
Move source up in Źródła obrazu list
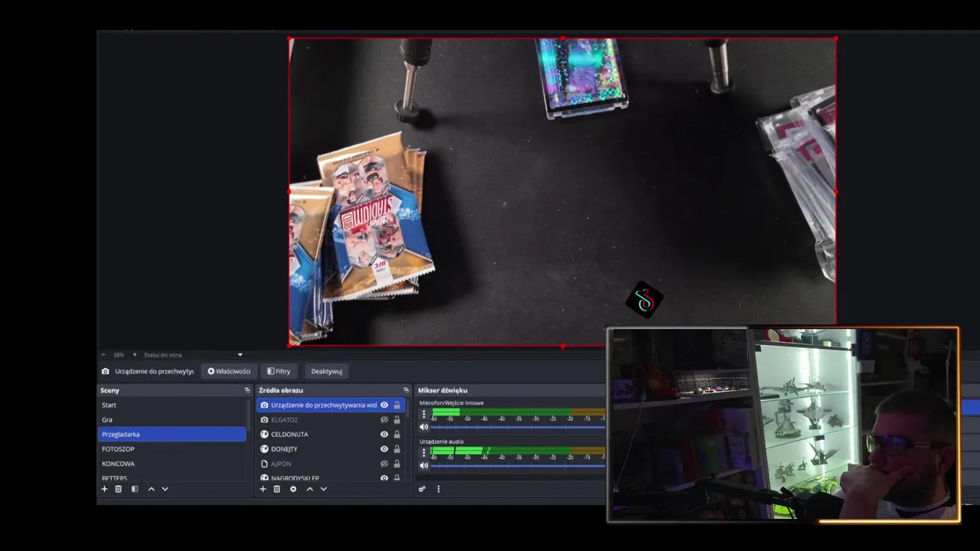click(x=309, y=489)
